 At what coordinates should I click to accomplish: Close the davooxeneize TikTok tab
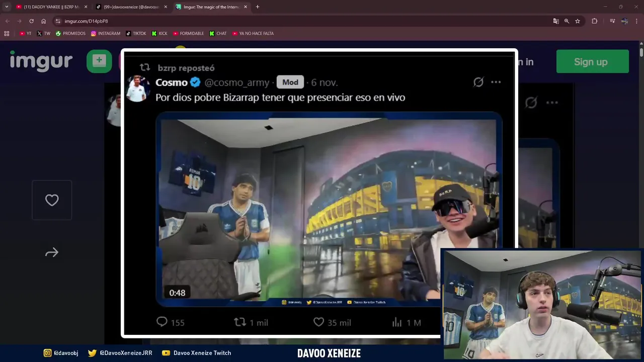coord(166,7)
